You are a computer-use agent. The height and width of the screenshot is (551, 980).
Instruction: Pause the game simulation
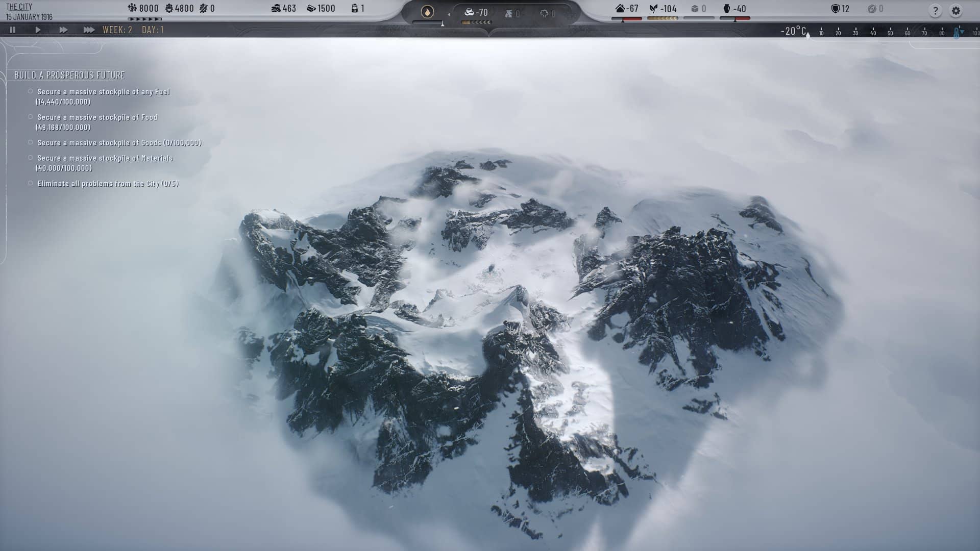click(13, 30)
